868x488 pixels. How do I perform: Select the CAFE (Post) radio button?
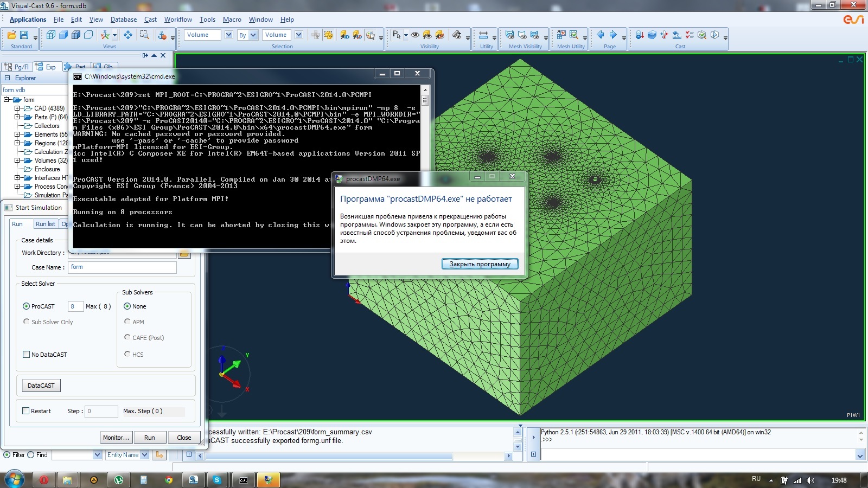[127, 337]
